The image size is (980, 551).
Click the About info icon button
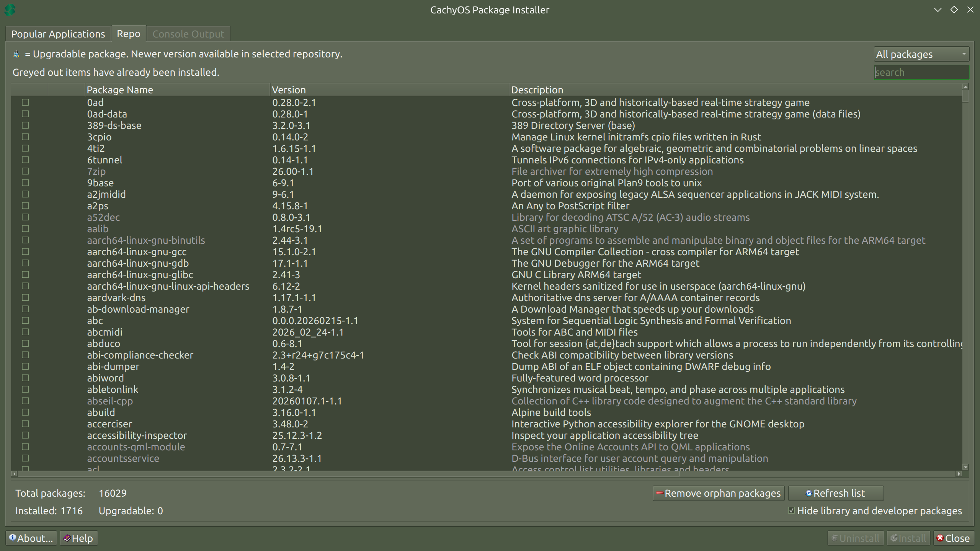pos(13,538)
